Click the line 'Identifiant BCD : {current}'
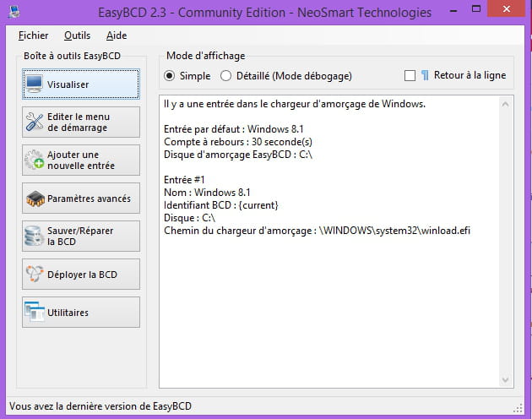532x419 pixels. coord(221,205)
